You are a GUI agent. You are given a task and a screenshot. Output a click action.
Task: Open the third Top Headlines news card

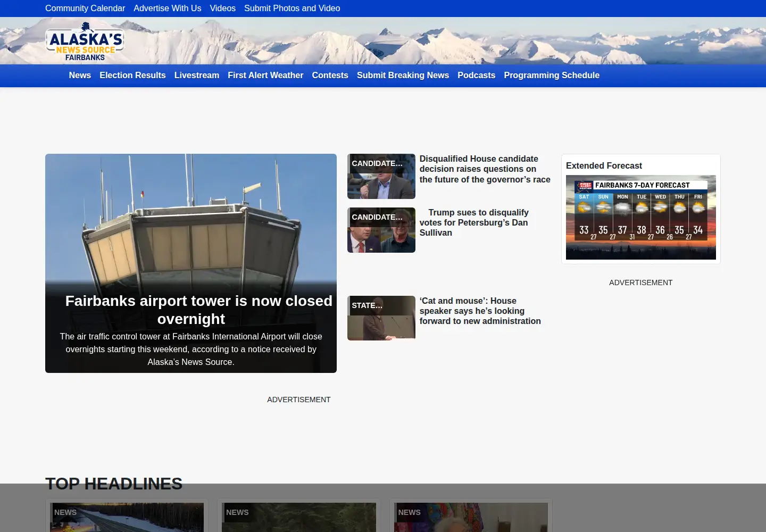pyautogui.click(x=471, y=516)
